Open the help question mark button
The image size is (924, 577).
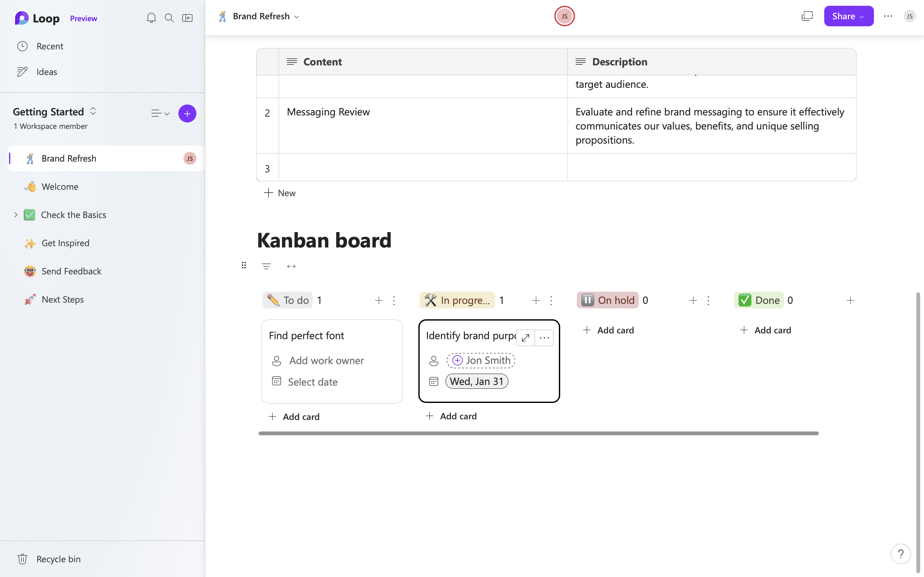click(x=900, y=554)
